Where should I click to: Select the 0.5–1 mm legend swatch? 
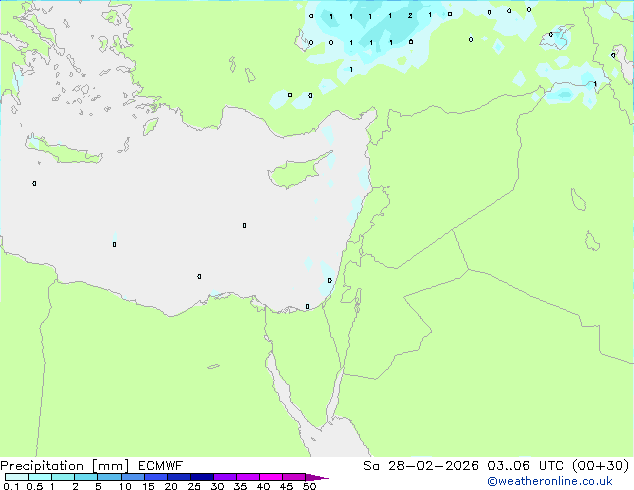click(x=40, y=477)
